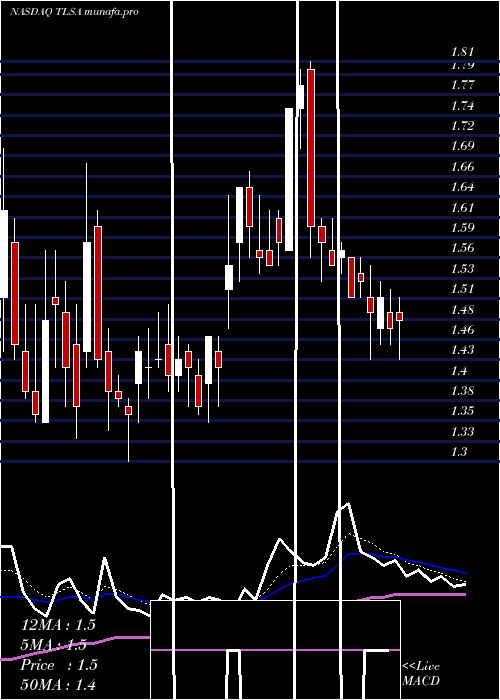
Task: Click the 1.56 price axis label
Action: point(462,248)
